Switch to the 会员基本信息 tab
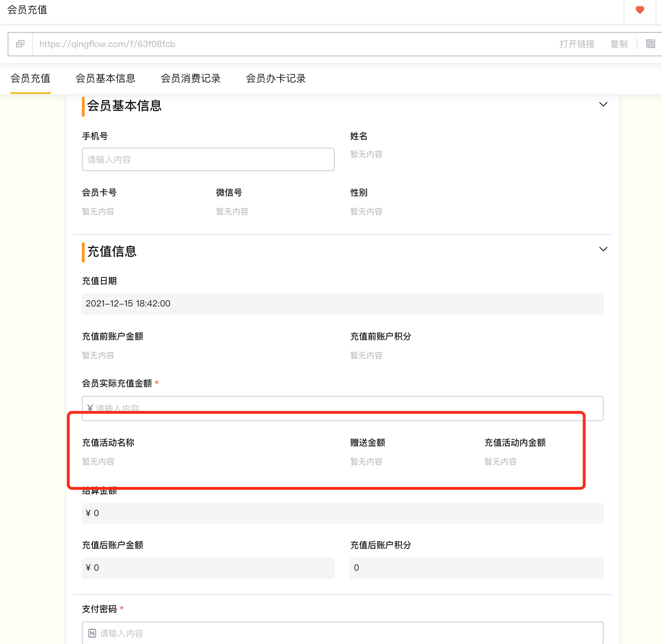Screen dimensions: 662x644 pyautogui.click(x=106, y=79)
